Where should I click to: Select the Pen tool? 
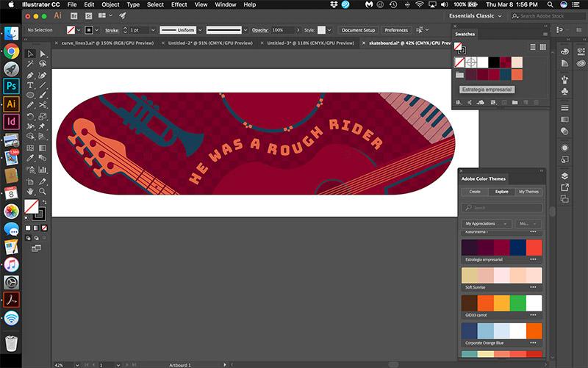[x=31, y=74]
